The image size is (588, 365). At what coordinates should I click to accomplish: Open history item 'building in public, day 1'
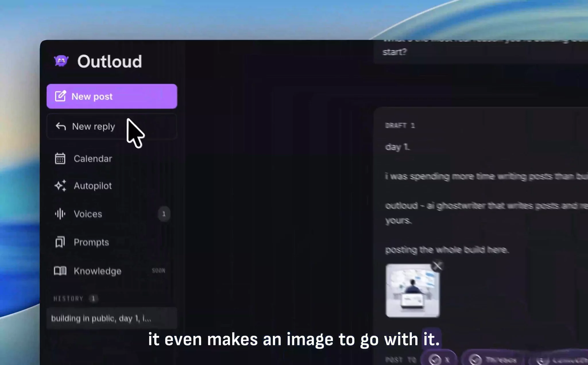[x=112, y=318]
